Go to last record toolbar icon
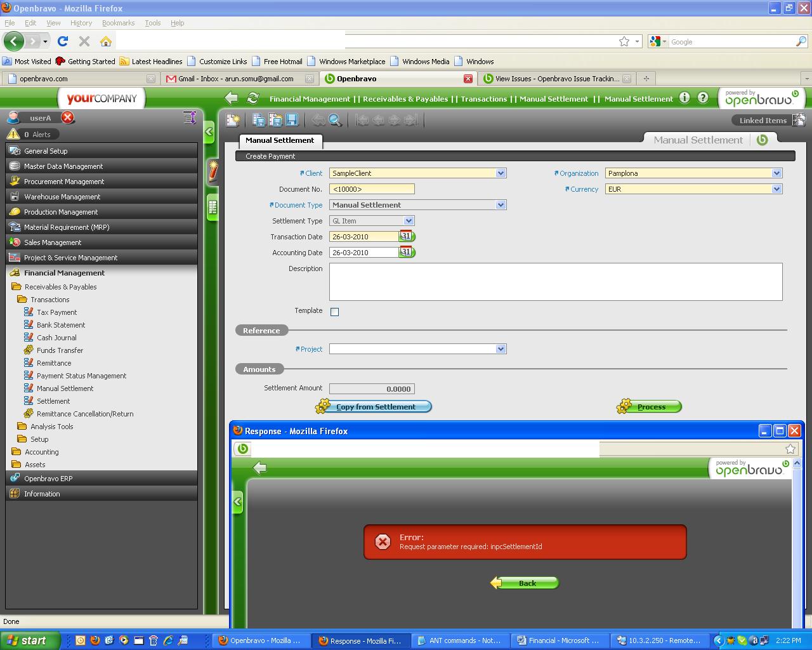This screenshot has height=650, width=812. (x=411, y=120)
